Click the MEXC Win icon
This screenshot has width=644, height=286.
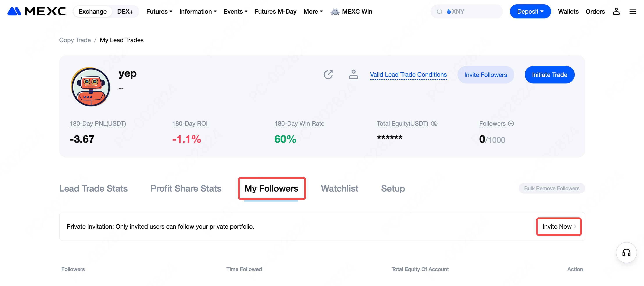click(x=335, y=11)
